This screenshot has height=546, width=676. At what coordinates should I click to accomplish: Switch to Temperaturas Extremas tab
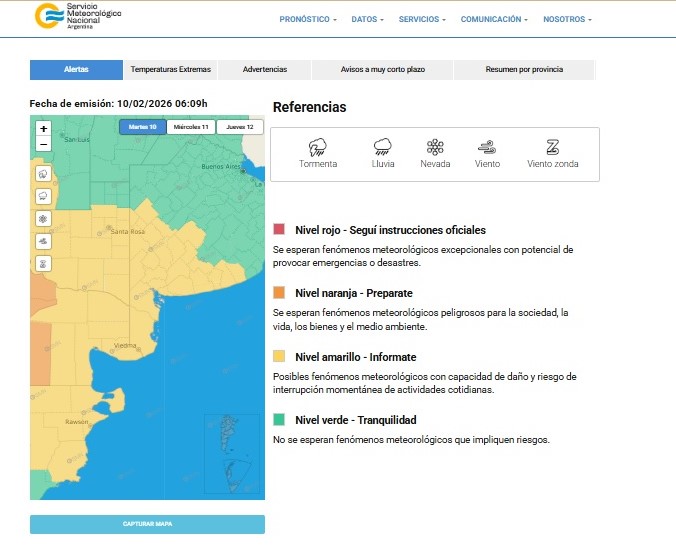coord(170,70)
